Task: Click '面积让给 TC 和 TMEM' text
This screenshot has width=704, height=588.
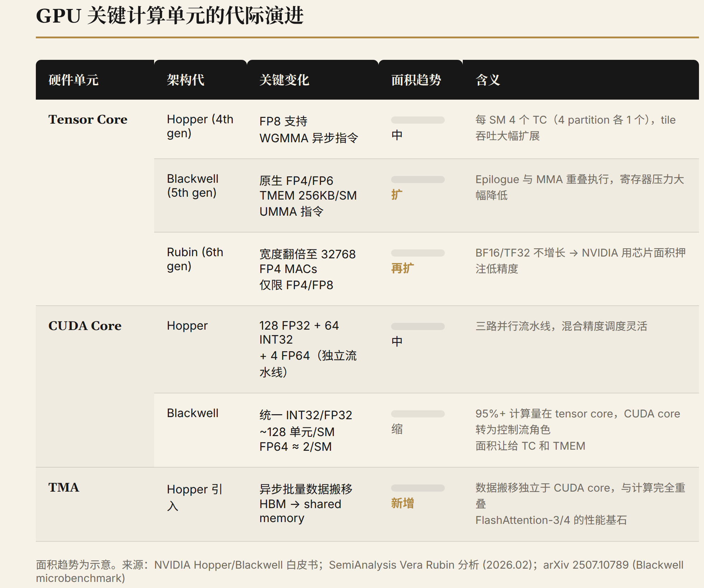Action: [x=531, y=446]
